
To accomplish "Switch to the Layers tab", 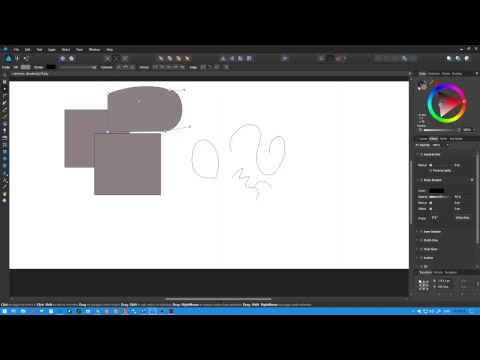I will pyautogui.click(x=423, y=139).
